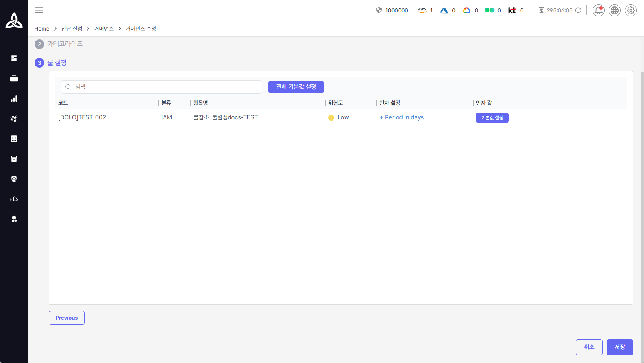The width and height of the screenshot is (644, 363).
Task: Open the globe language selector
Action: 614,10
